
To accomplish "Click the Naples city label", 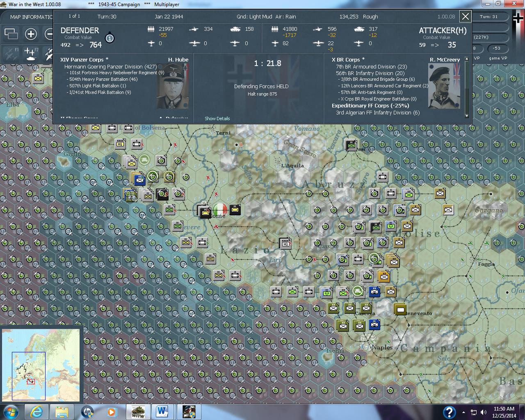I will (382, 347).
